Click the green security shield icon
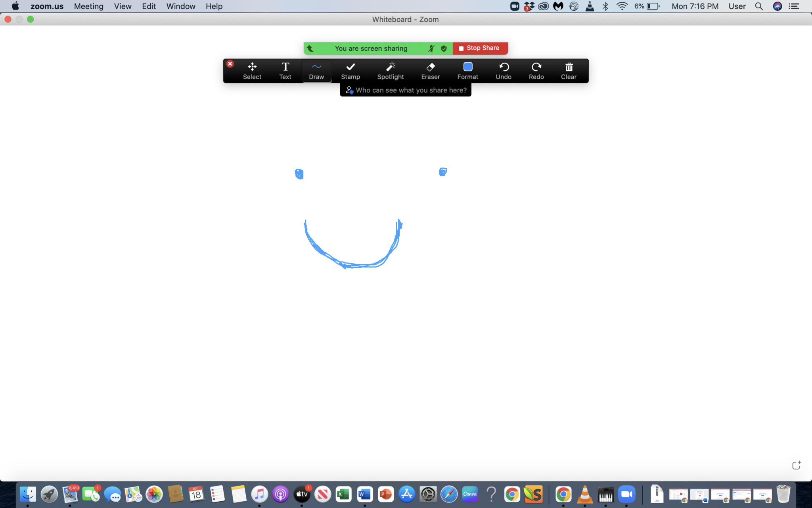 (x=444, y=48)
